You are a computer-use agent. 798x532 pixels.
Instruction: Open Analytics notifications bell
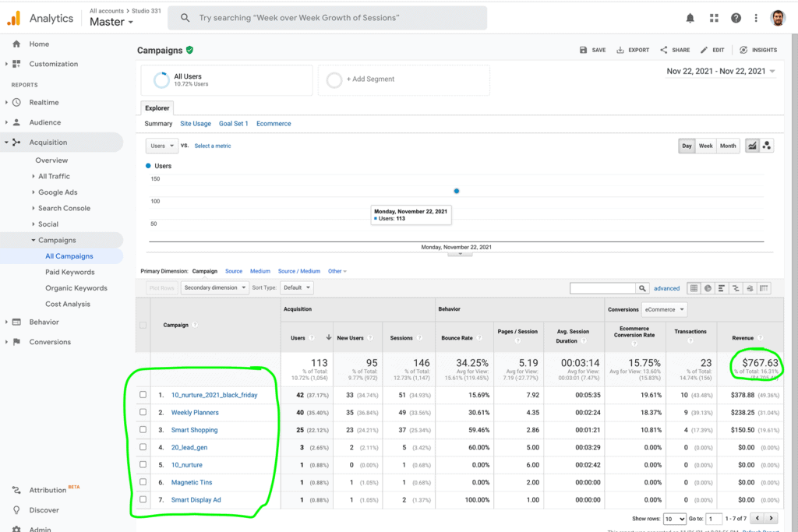(x=691, y=17)
